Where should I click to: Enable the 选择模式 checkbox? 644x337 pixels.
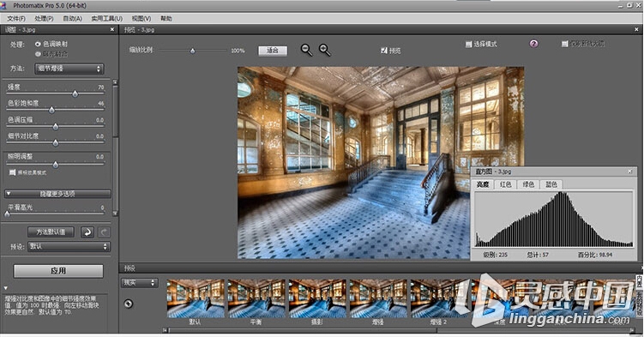468,44
